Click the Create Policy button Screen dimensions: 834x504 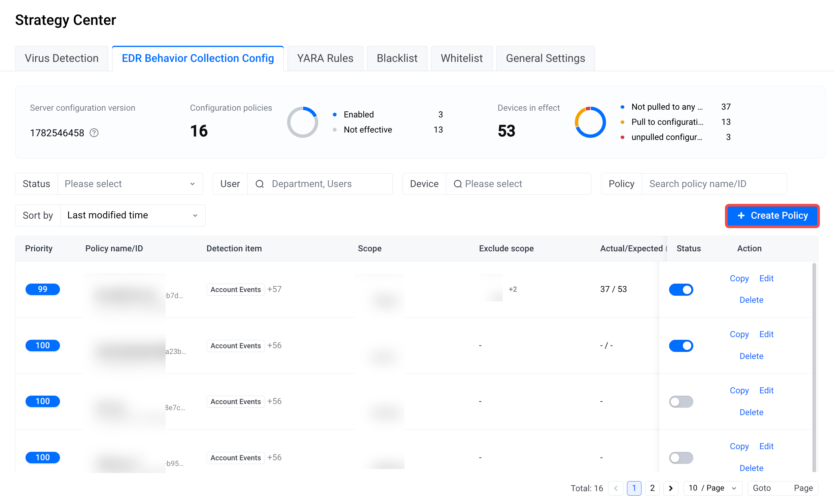[772, 216]
